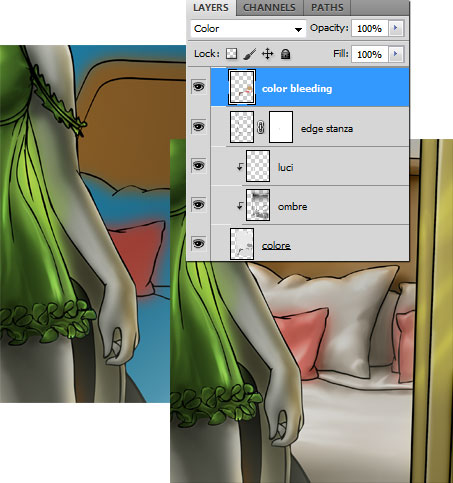Select the edge stanza layer mask thumbnail
The height and width of the screenshot is (483, 453).
coord(281,127)
